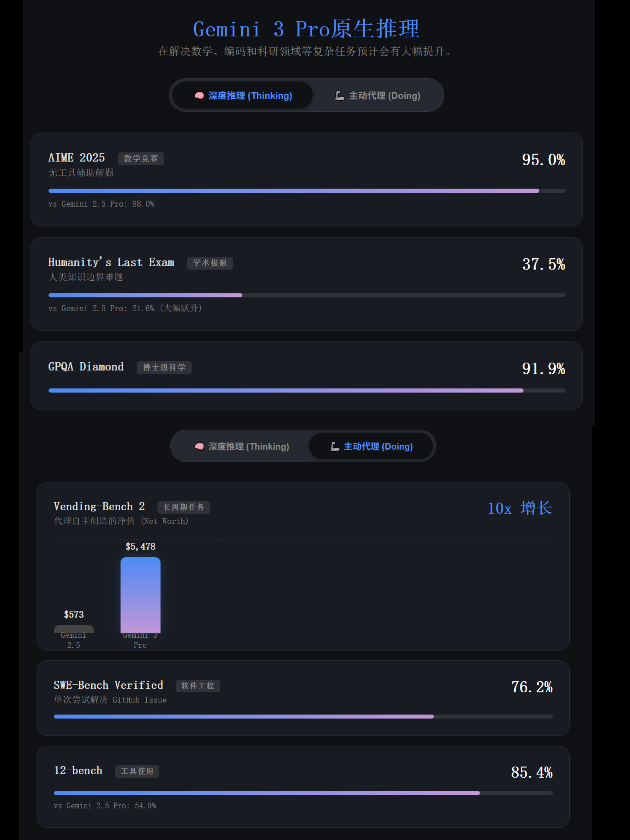This screenshot has height=840, width=630.
Task: Click the GPQA Diamond progress bar
Action: pyautogui.click(x=307, y=390)
